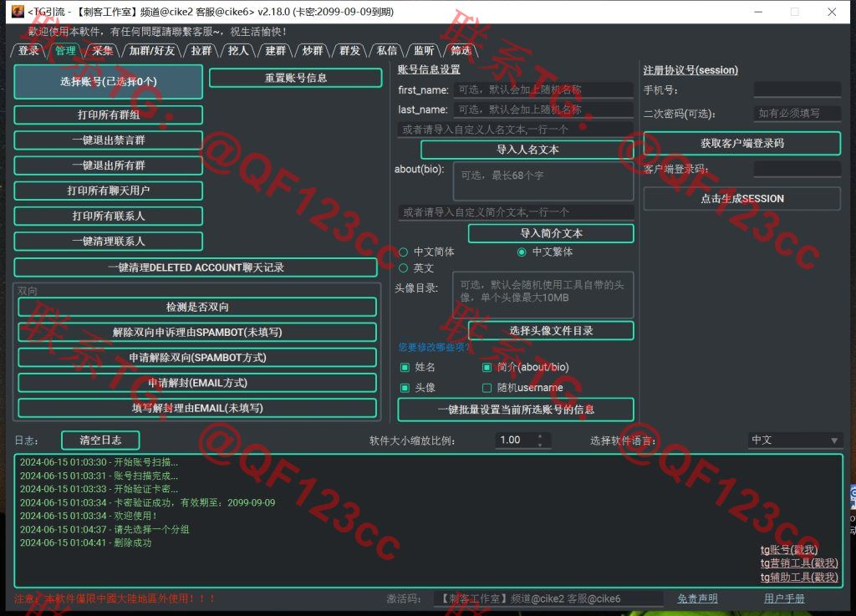Image resolution: width=856 pixels, height=616 pixels.
Task: Click 打印所有聊天用户 button
Action: pyautogui.click(x=109, y=191)
